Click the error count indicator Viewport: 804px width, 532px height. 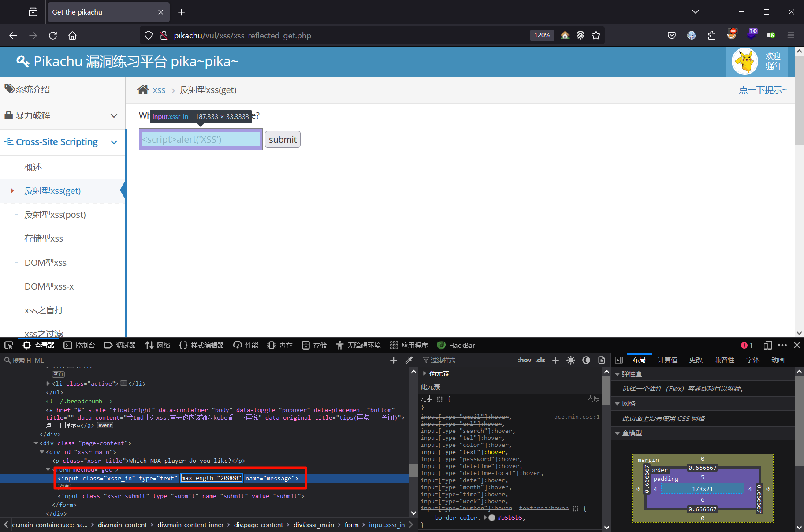click(x=747, y=345)
